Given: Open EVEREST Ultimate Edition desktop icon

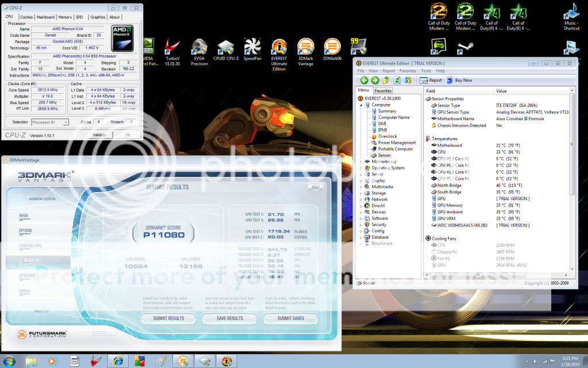Looking at the screenshot, I should click(279, 55).
